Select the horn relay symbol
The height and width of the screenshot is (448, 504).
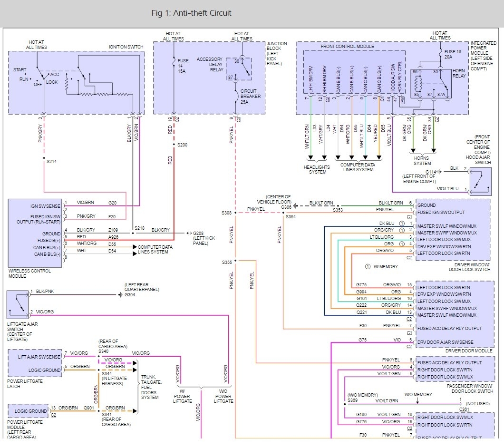point(431,86)
